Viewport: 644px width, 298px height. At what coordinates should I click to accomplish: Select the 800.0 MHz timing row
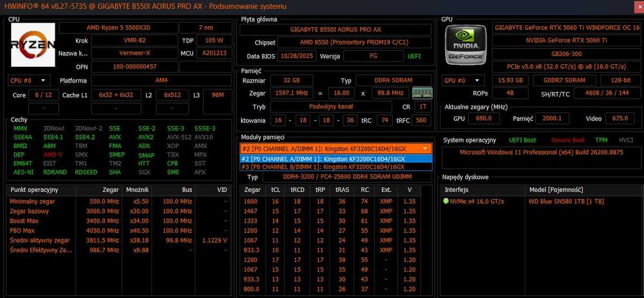tap(330, 289)
